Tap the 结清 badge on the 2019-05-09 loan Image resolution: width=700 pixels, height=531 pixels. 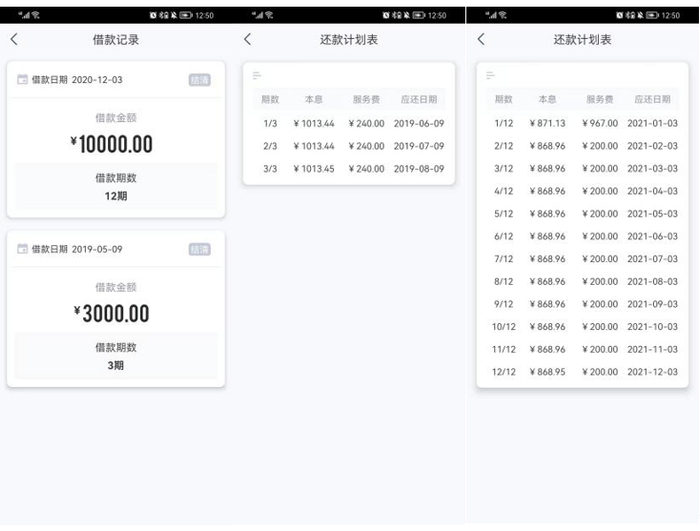point(200,249)
